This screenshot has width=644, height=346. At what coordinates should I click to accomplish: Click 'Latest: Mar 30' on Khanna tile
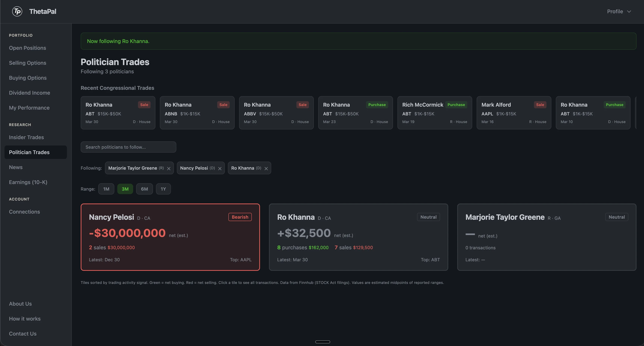tap(292, 260)
